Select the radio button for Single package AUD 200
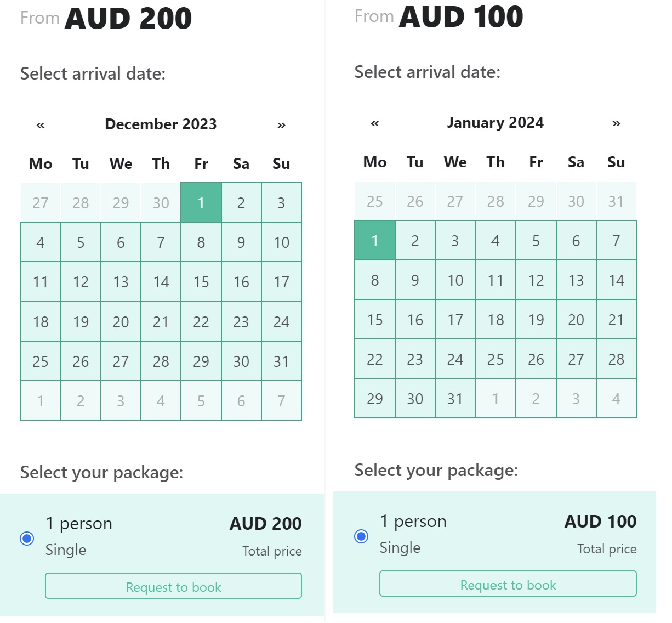This screenshot has width=672, height=623. point(26,539)
